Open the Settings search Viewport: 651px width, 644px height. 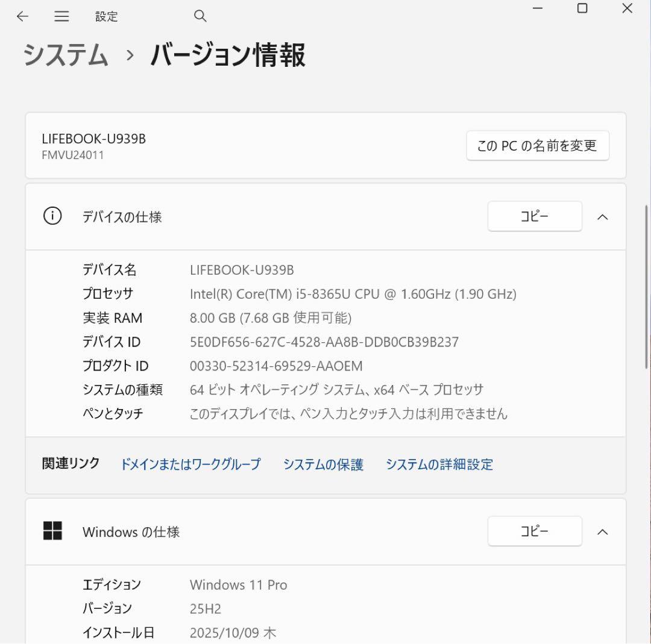pos(200,16)
